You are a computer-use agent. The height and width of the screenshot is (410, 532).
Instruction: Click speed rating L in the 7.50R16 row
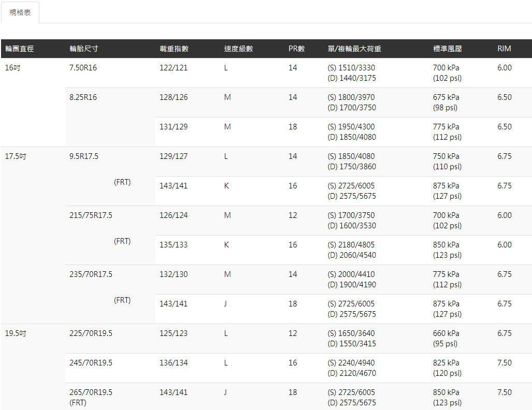pos(226,68)
